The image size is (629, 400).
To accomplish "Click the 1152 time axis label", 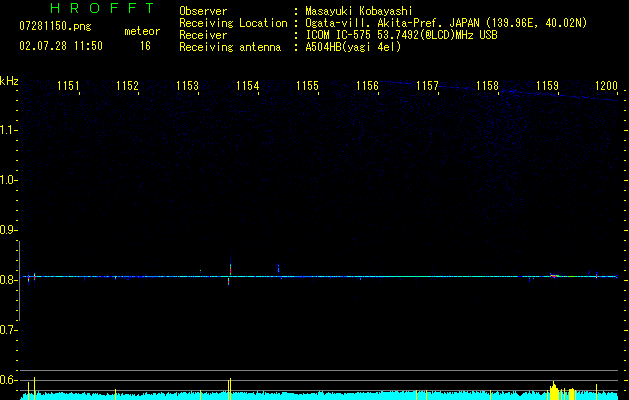I will pyautogui.click(x=127, y=85).
